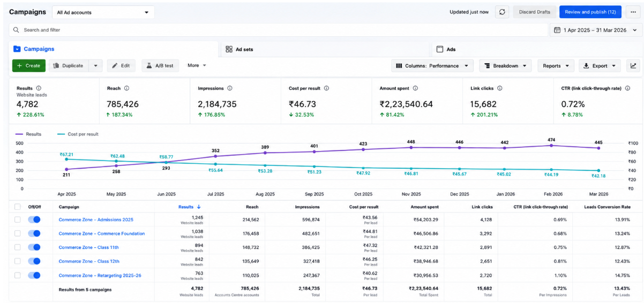Toggle the Commerce Zone – Class 11th switch
The image size is (644, 303).
(x=34, y=247)
